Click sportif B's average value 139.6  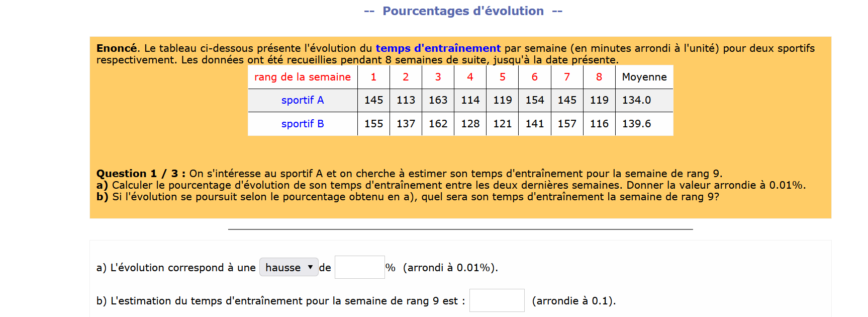pyautogui.click(x=636, y=124)
